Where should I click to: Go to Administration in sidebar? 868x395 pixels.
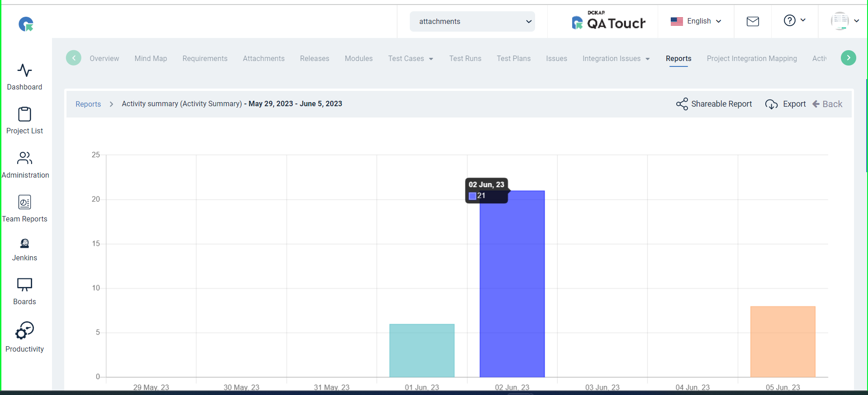pyautogui.click(x=24, y=158)
